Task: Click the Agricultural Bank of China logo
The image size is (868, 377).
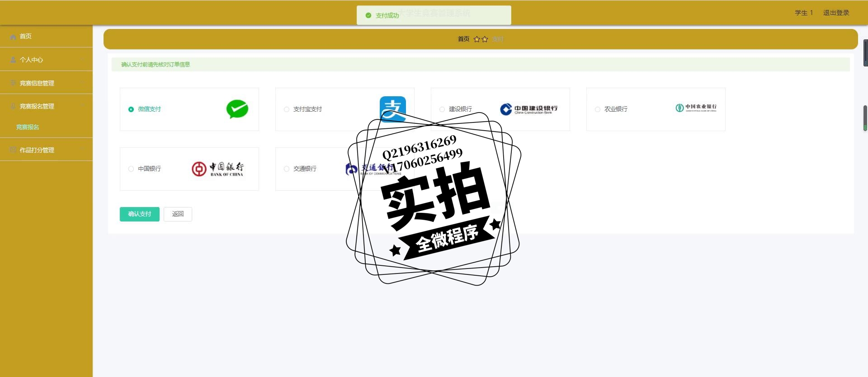Action: click(x=696, y=108)
